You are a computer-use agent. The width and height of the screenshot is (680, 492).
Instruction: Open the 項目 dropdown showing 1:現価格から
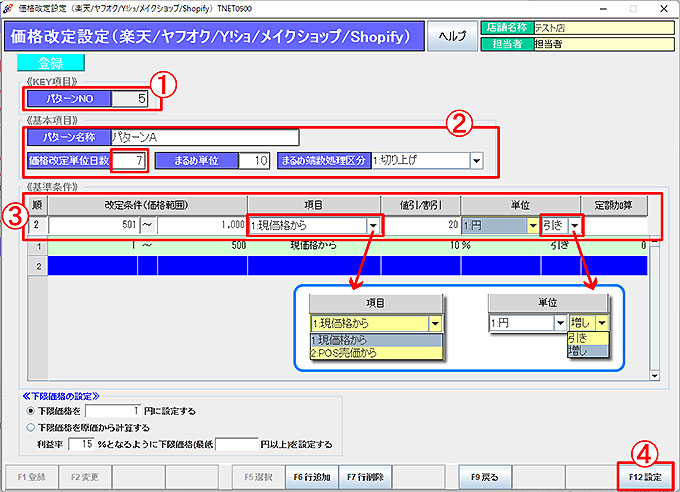374,226
